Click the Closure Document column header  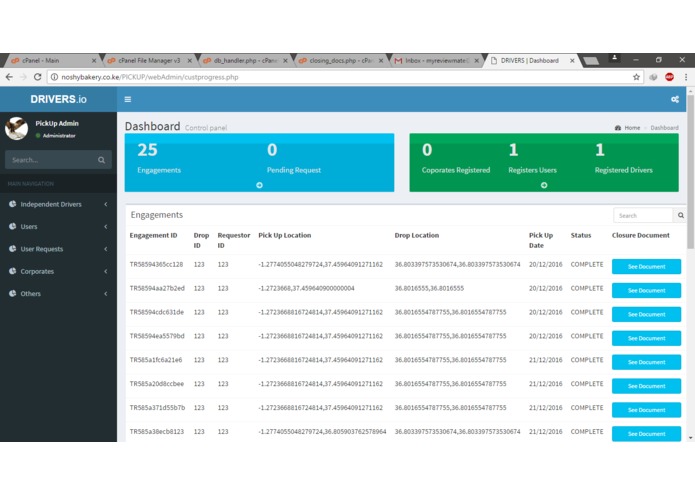[x=640, y=235]
